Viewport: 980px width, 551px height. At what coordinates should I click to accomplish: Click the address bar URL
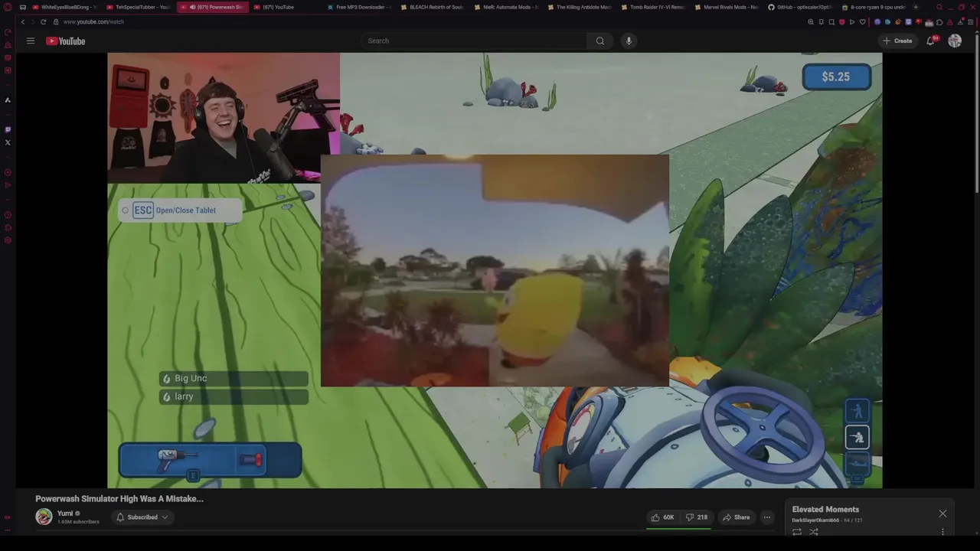93,21
